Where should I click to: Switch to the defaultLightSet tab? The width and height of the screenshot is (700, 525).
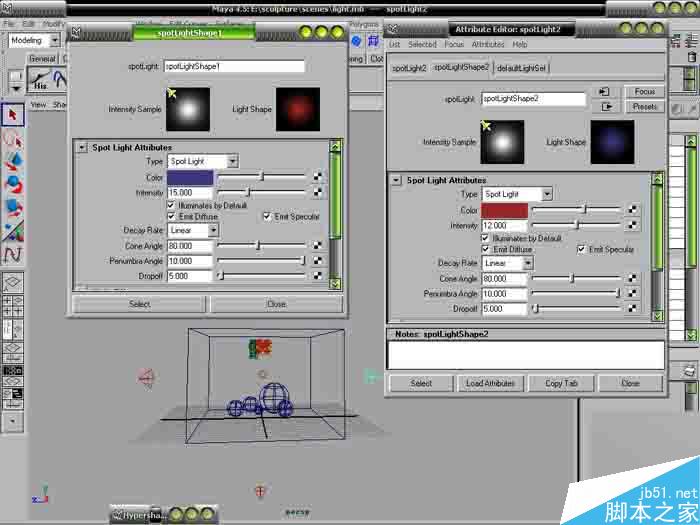[521, 68]
